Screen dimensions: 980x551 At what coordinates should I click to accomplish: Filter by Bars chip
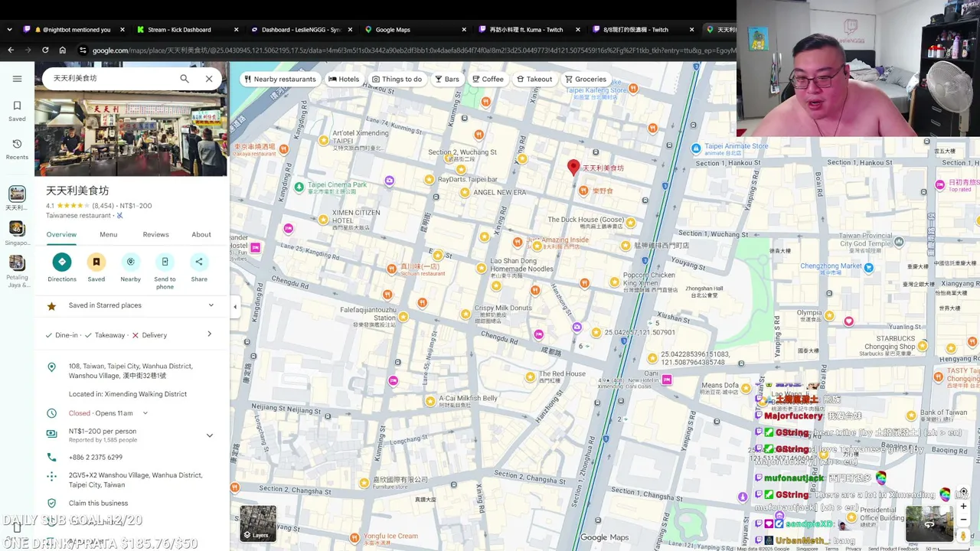[447, 79]
